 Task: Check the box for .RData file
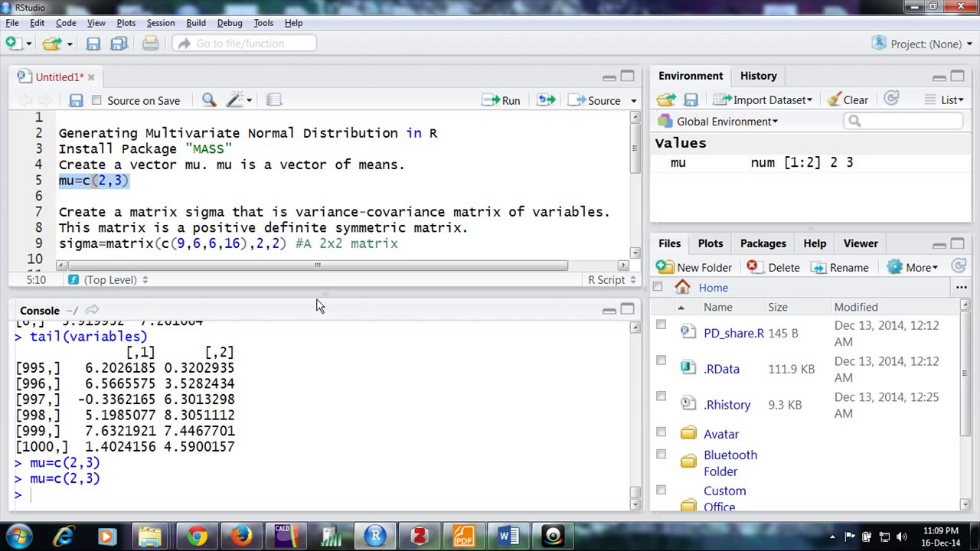point(661,360)
